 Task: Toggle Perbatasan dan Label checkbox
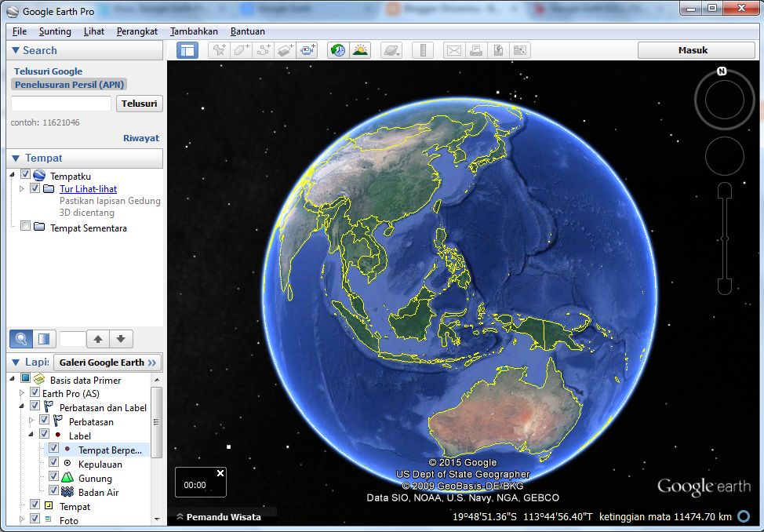[x=35, y=405]
